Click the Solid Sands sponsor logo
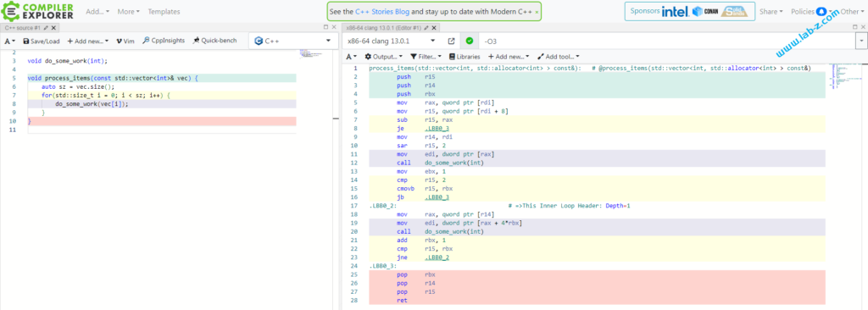 pyautogui.click(x=735, y=11)
